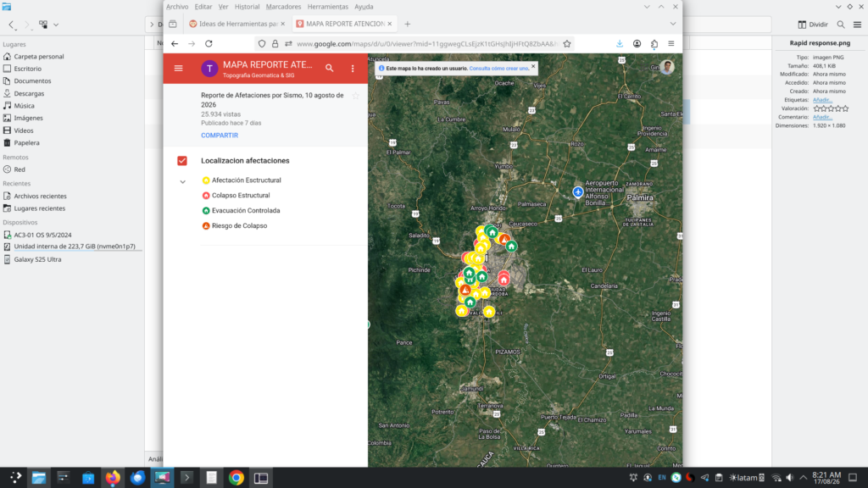This screenshot has width=868, height=488.
Task: Click Añadir link next to Etiquetas
Action: [x=822, y=100]
